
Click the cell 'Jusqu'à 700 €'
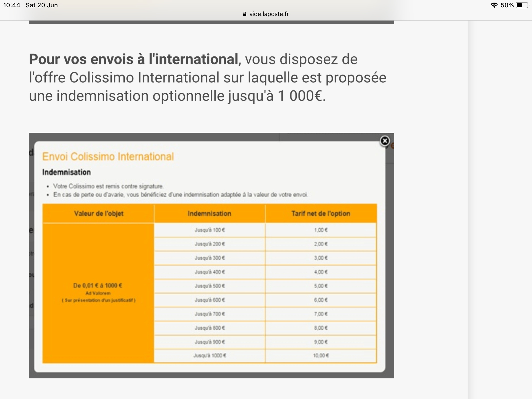tap(210, 314)
